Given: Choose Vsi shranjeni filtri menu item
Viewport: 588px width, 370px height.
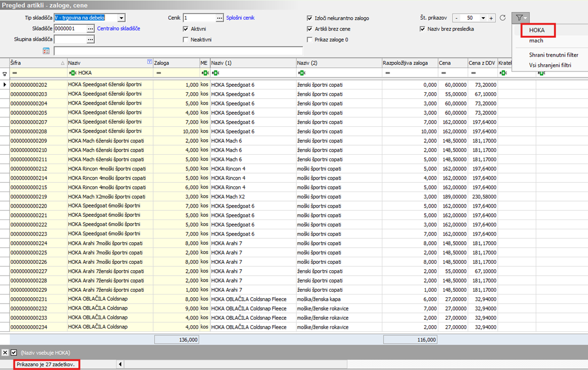Looking at the screenshot, I should point(550,65).
